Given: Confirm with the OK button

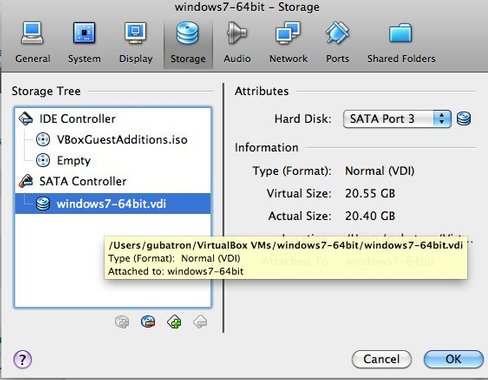Looking at the screenshot, I should [453, 359].
